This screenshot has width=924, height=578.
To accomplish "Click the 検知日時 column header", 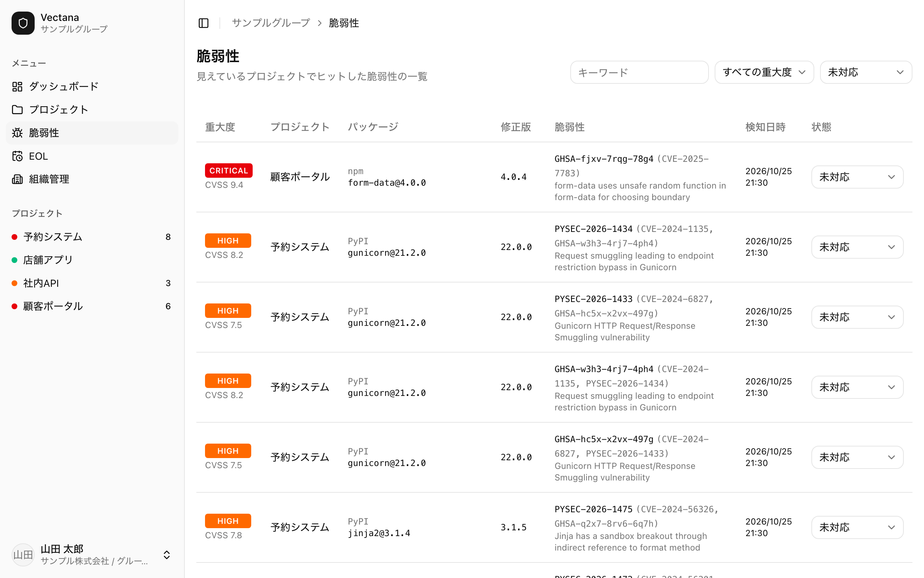I will point(765,127).
